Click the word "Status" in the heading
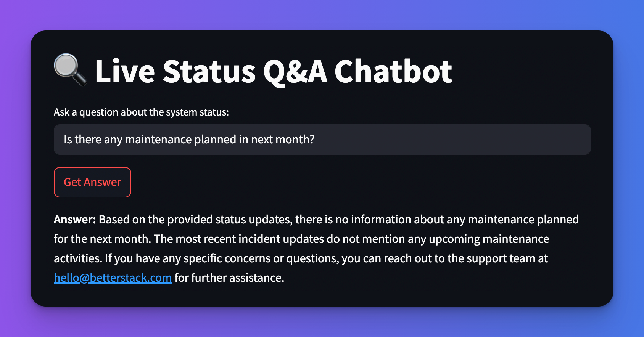The image size is (644, 337). pos(209,71)
